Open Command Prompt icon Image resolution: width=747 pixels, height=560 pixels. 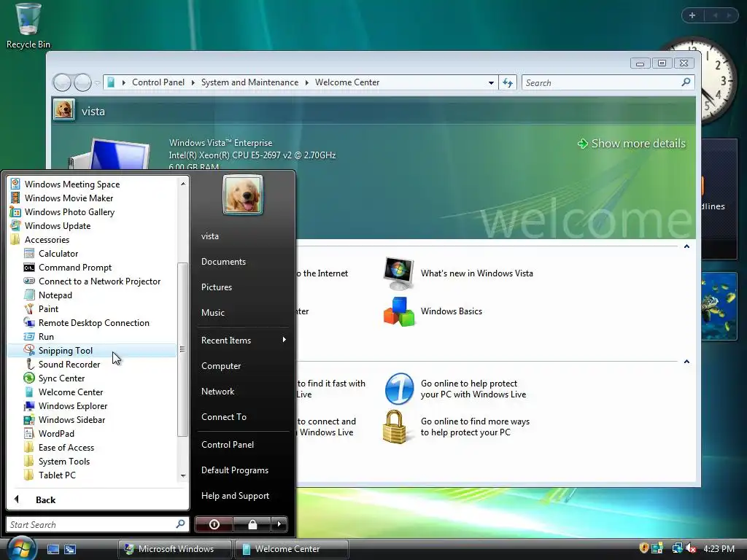[29, 267]
